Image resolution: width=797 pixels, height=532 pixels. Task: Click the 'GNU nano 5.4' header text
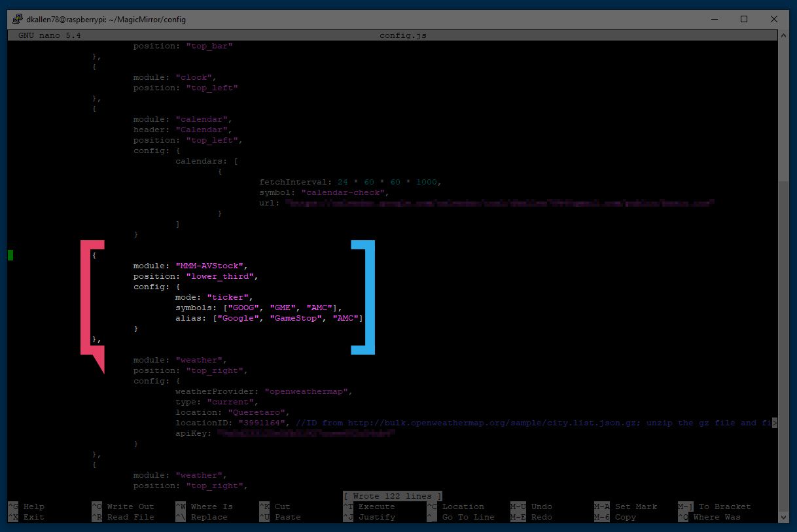(x=50, y=35)
